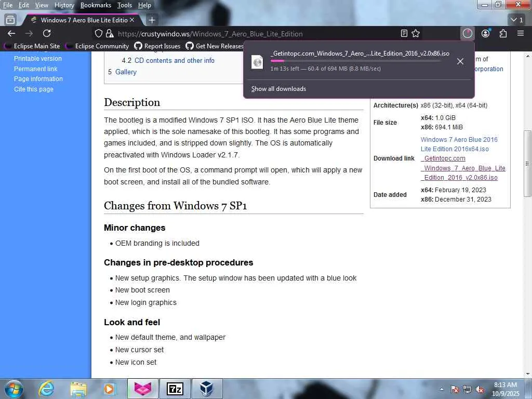Click the forward navigation arrow
This screenshot has width=532, height=399.
pos(29,33)
